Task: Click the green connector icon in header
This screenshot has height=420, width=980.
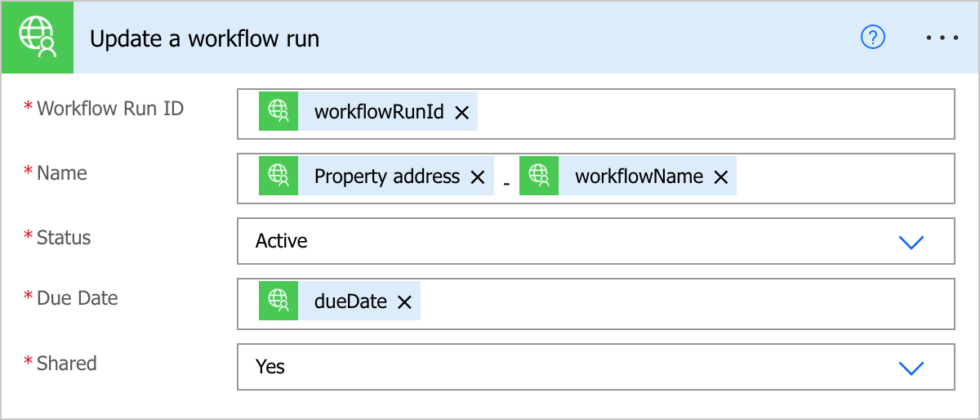Action: 38,38
